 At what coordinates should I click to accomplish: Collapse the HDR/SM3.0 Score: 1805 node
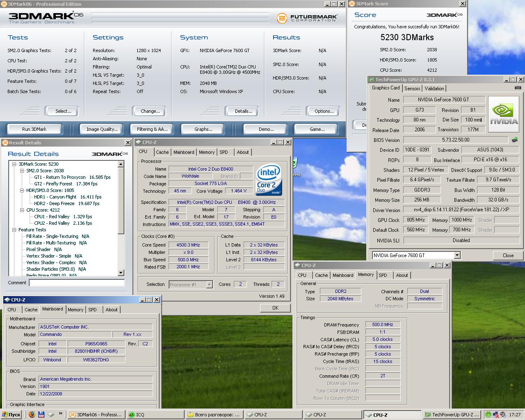22,190
